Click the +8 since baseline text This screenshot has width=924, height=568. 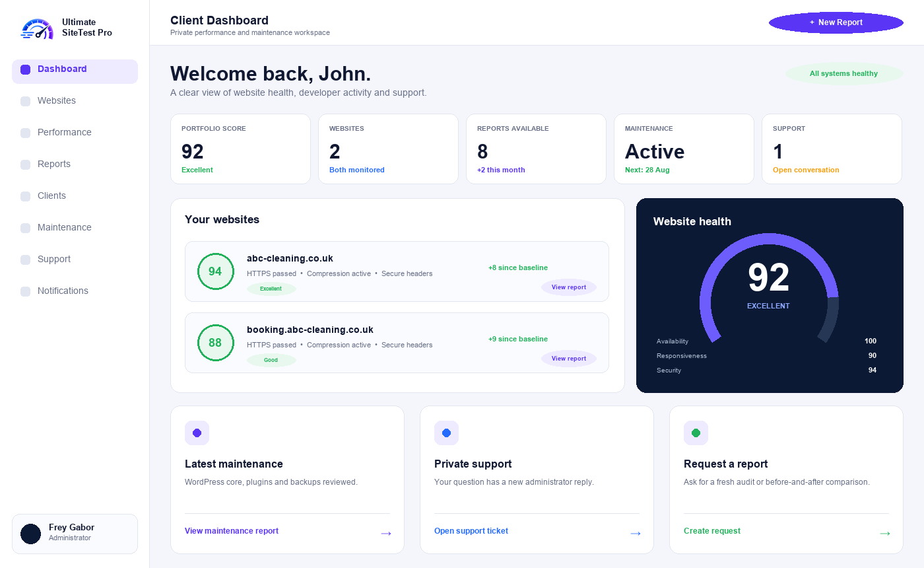(x=518, y=267)
